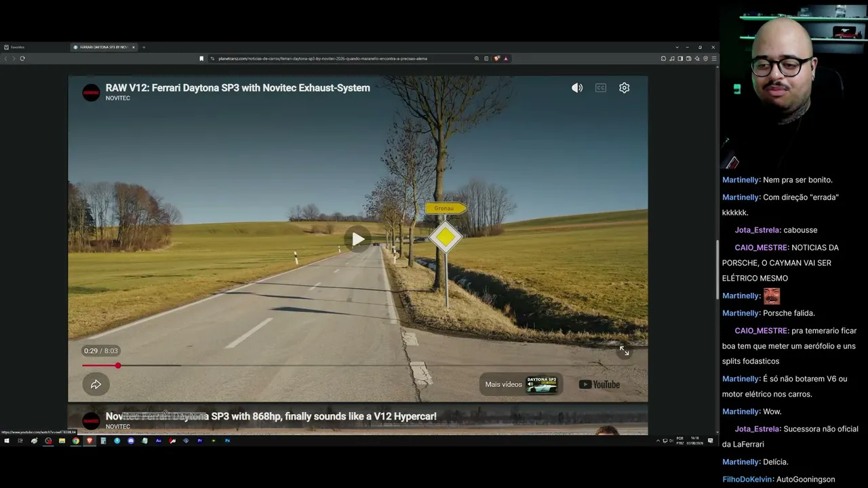Reload the page in the browser

click(x=22, y=58)
